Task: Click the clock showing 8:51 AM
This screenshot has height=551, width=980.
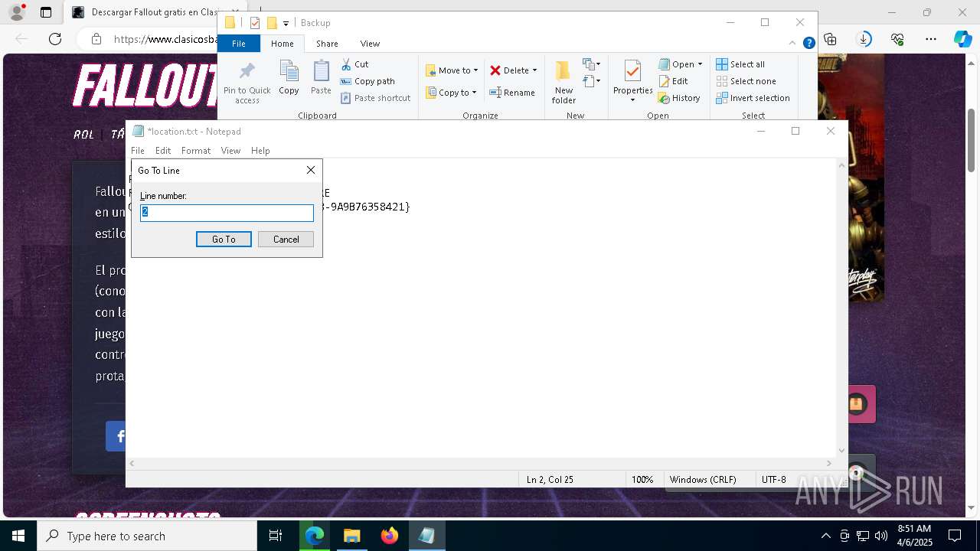Action: pos(914,536)
